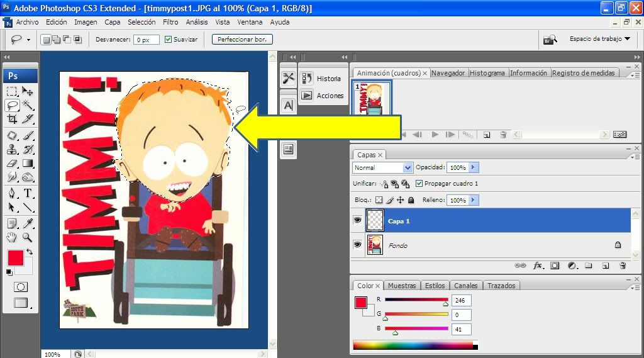Viewport: 644px width, 358px height.
Task: Add a layer mask in Capas panel
Action: pos(555,266)
